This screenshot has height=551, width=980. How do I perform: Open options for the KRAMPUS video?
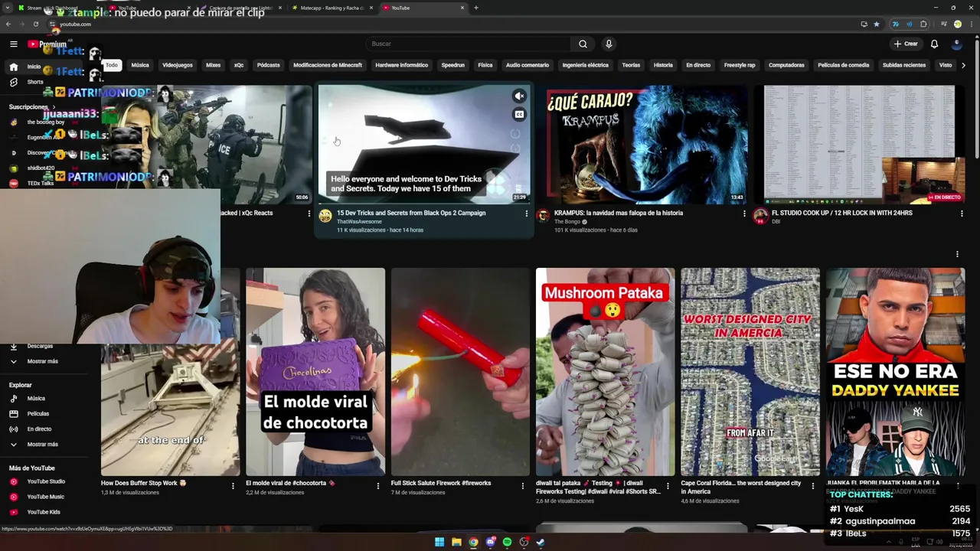tap(744, 214)
